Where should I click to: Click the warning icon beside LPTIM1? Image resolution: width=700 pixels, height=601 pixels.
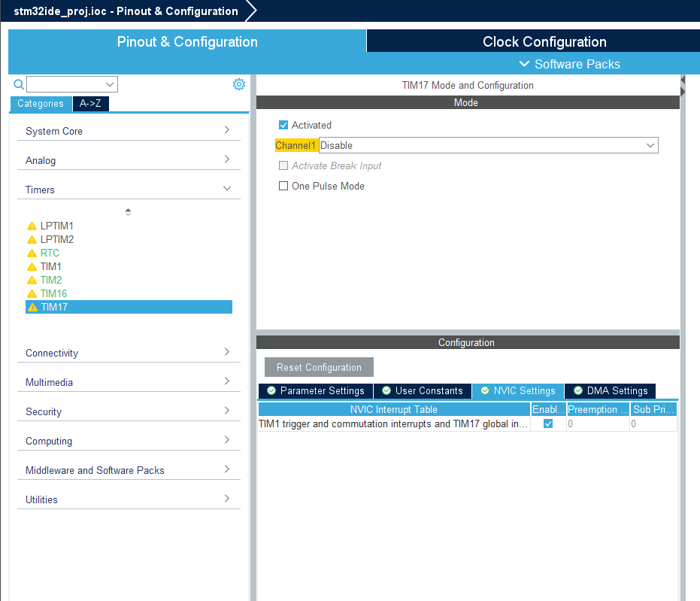(x=31, y=226)
